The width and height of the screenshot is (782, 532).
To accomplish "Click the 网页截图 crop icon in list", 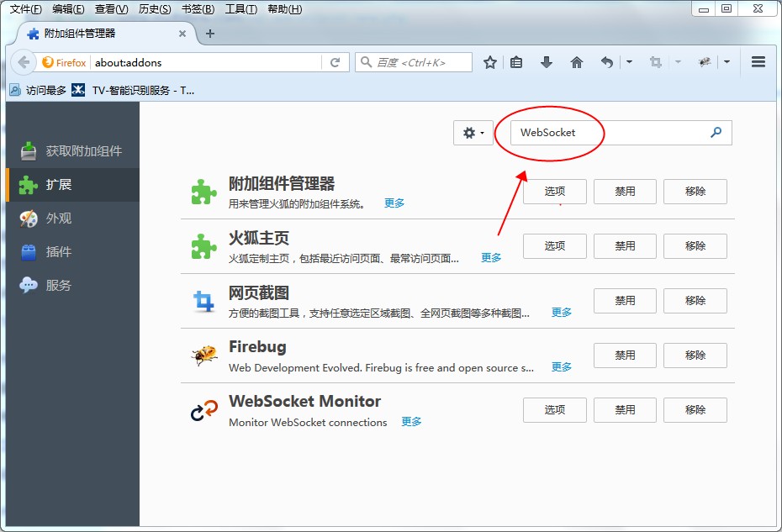I will (x=204, y=301).
